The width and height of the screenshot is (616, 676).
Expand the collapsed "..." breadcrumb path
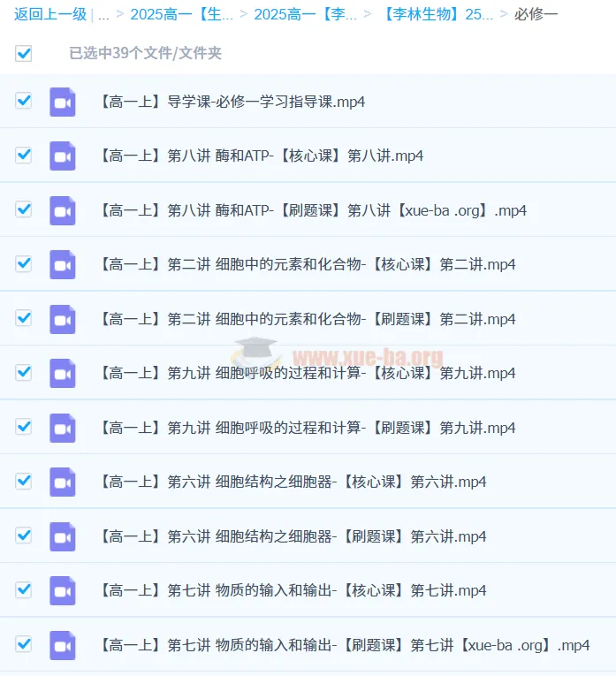[x=104, y=14]
